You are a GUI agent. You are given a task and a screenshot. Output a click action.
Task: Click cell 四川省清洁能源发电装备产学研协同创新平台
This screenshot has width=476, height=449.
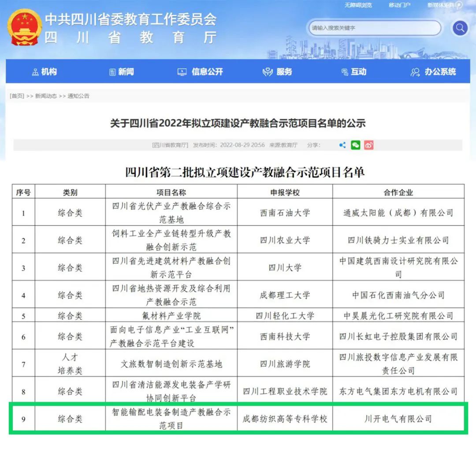point(171,391)
